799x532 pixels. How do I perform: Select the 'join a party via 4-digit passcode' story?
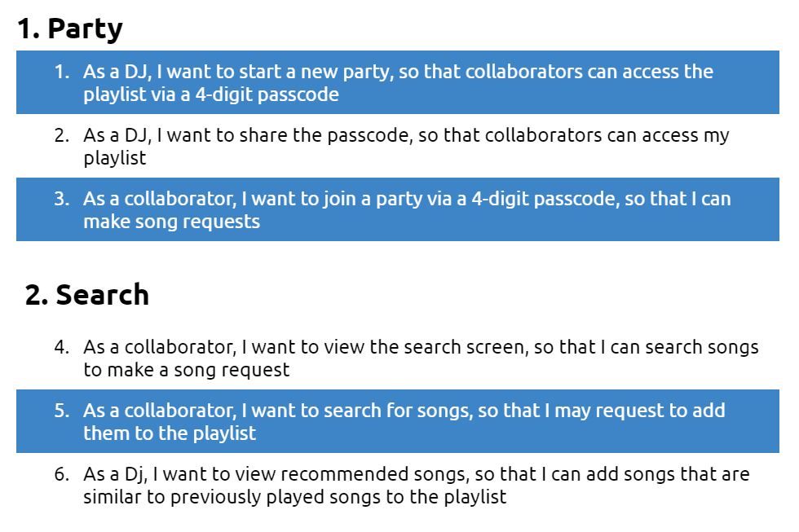[398, 209]
